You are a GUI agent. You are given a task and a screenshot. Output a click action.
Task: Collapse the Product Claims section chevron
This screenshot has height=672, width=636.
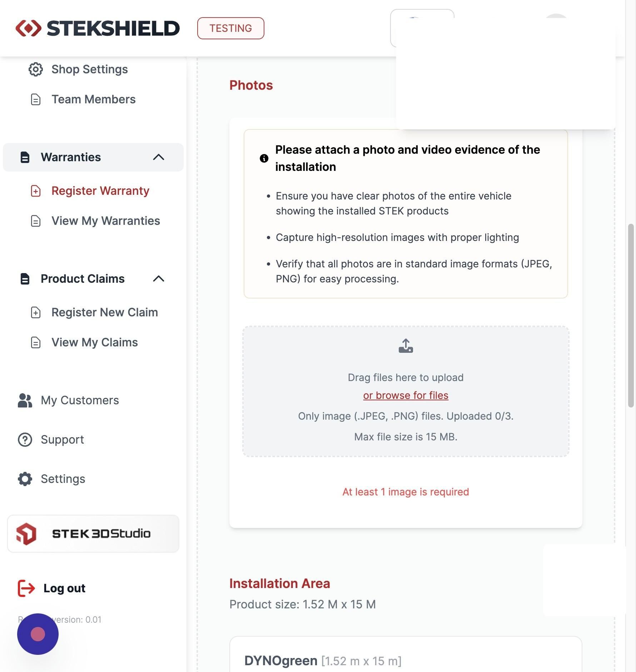pyautogui.click(x=159, y=279)
